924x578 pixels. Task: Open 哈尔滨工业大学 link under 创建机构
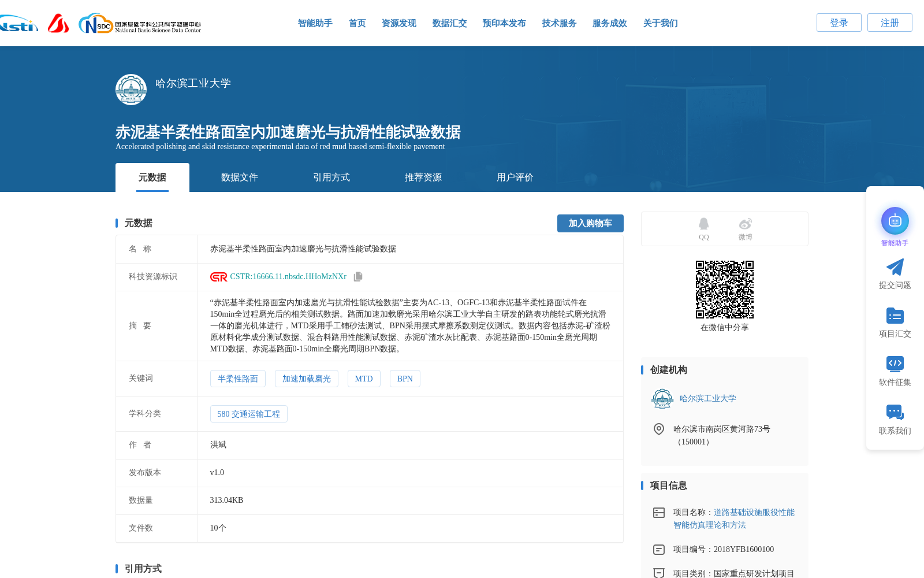click(708, 398)
